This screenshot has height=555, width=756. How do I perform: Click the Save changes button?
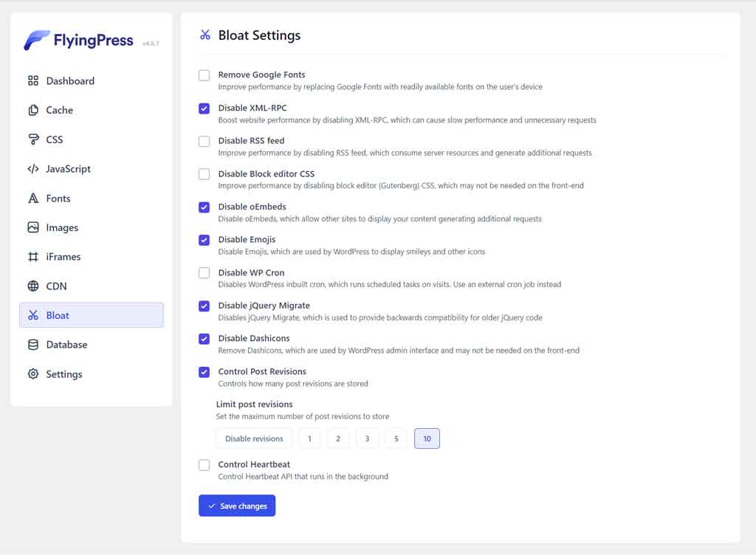(x=236, y=506)
